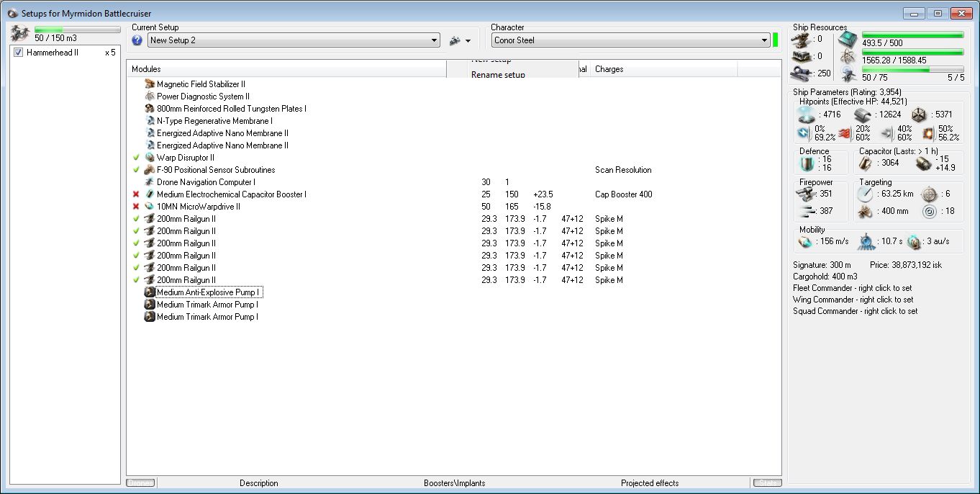
Task: Click the Warp Disruptor II module icon
Action: pos(150,158)
